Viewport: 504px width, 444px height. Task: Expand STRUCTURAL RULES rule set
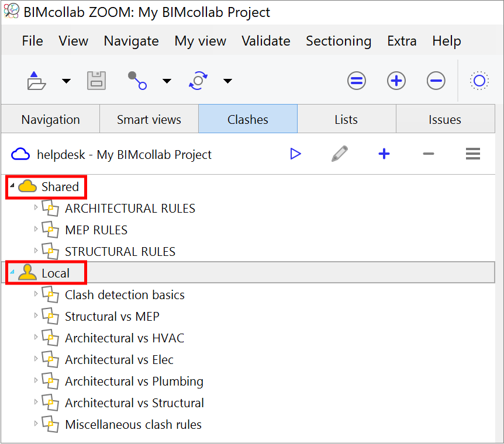pos(36,251)
